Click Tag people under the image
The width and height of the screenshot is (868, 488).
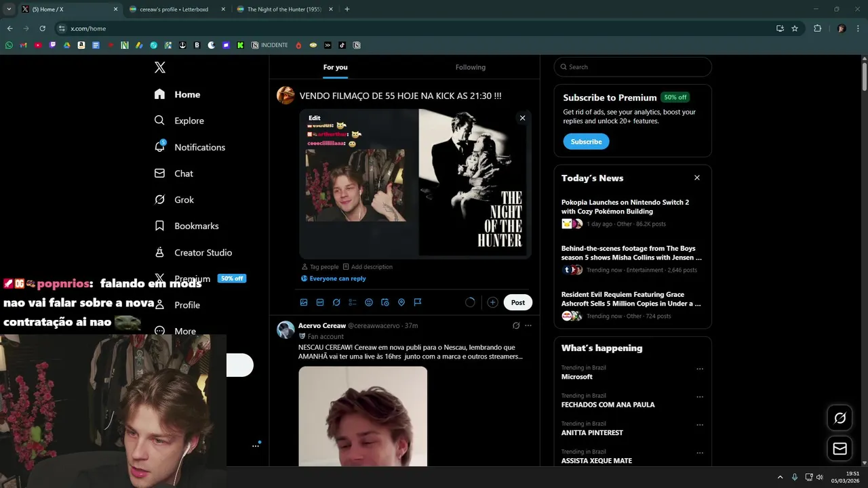(x=320, y=267)
